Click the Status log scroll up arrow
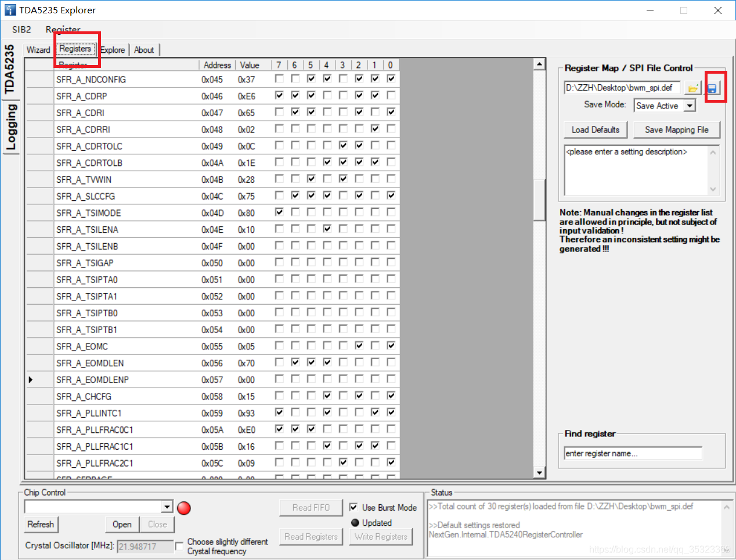Screen dimensions: 736x560 [726, 507]
